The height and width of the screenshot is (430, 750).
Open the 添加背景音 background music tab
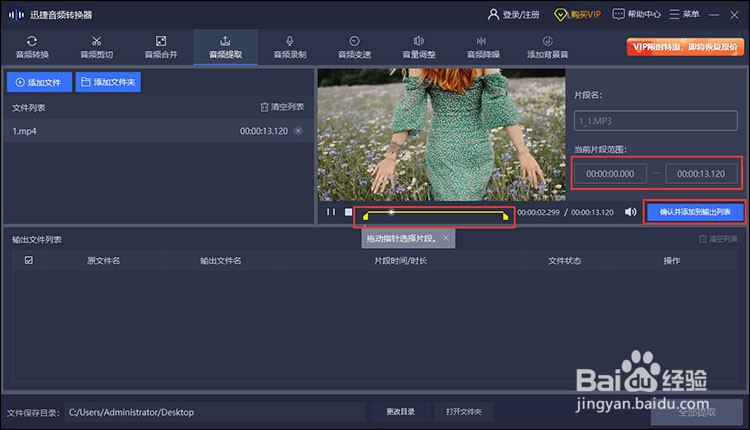pyautogui.click(x=548, y=47)
